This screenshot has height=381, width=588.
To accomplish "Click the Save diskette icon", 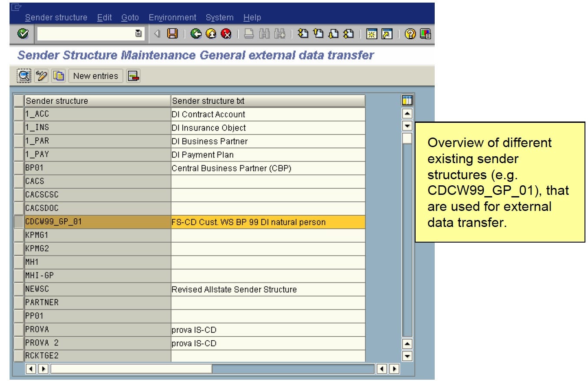I will click(173, 34).
